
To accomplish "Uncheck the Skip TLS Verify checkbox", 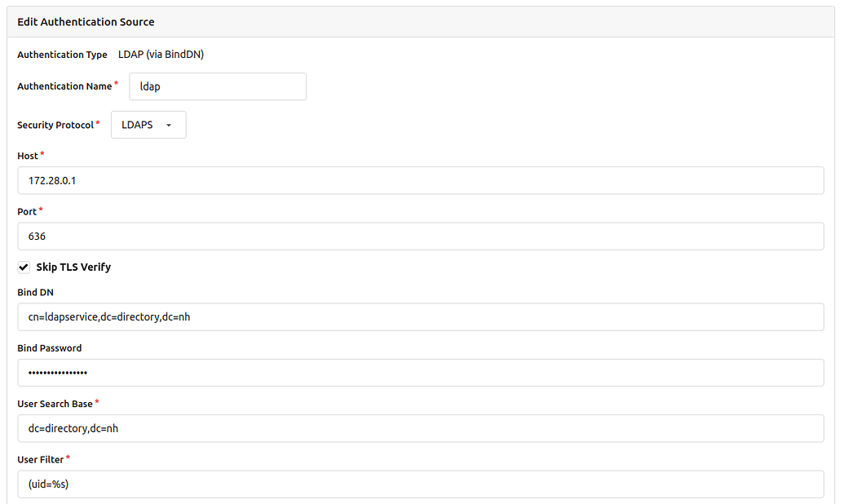I will pos(24,266).
